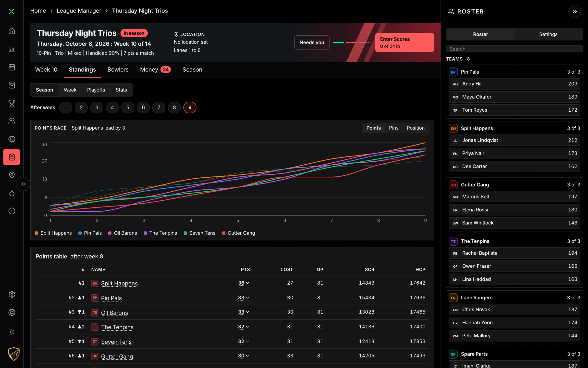Viewport: 588px width, 368px height.
Task: Select Andy Hill in Pin Pals roster
Action: point(514,84)
